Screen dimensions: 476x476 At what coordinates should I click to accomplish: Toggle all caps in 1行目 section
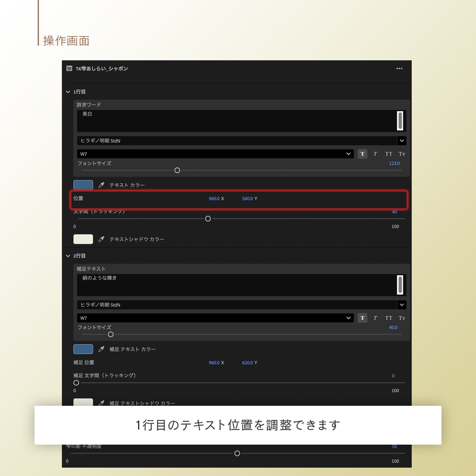(x=389, y=154)
